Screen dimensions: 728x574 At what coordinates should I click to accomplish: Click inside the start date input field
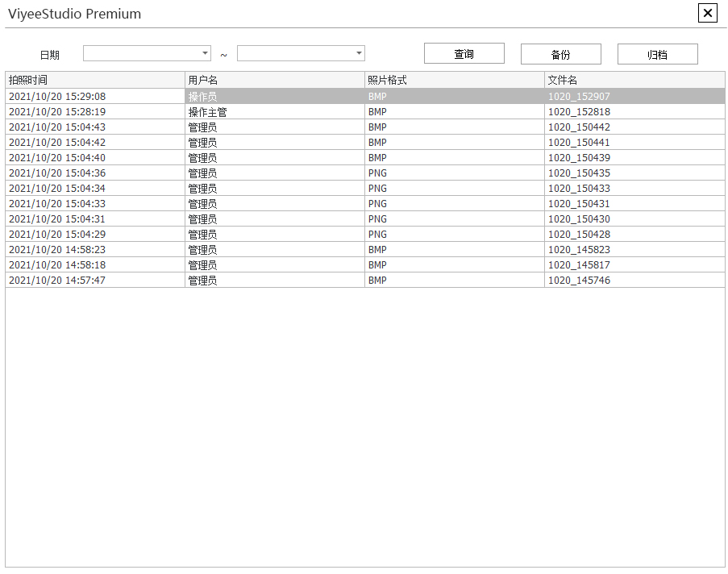141,53
